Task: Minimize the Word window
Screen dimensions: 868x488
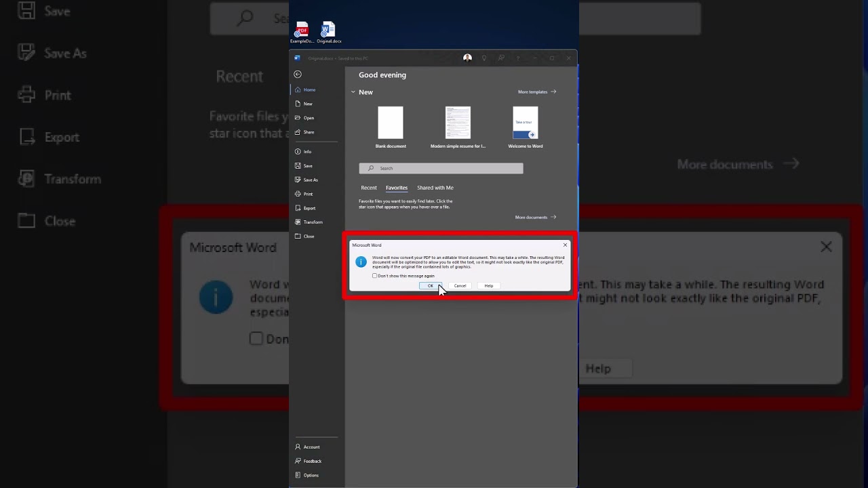Action: click(535, 58)
